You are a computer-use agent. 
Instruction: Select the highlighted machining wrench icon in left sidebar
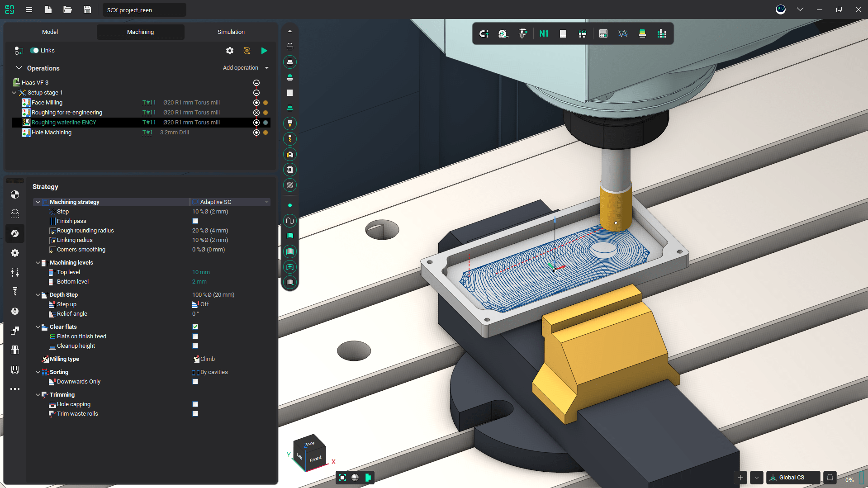[x=15, y=233]
